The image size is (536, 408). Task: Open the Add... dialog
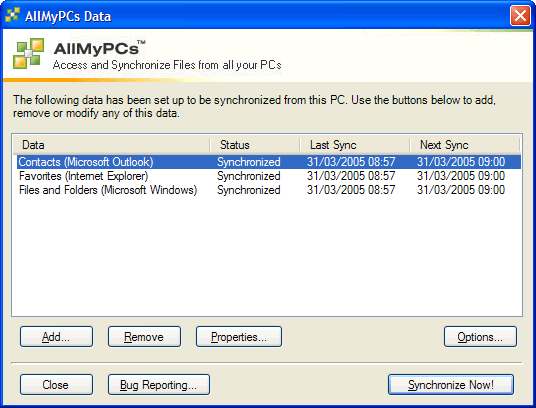[x=56, y=337]
